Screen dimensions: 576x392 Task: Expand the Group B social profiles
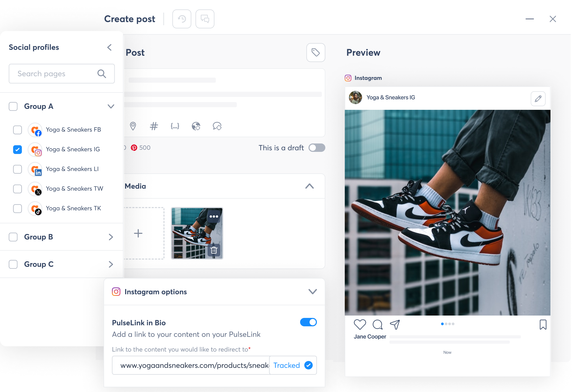click(x=111, y=238)
